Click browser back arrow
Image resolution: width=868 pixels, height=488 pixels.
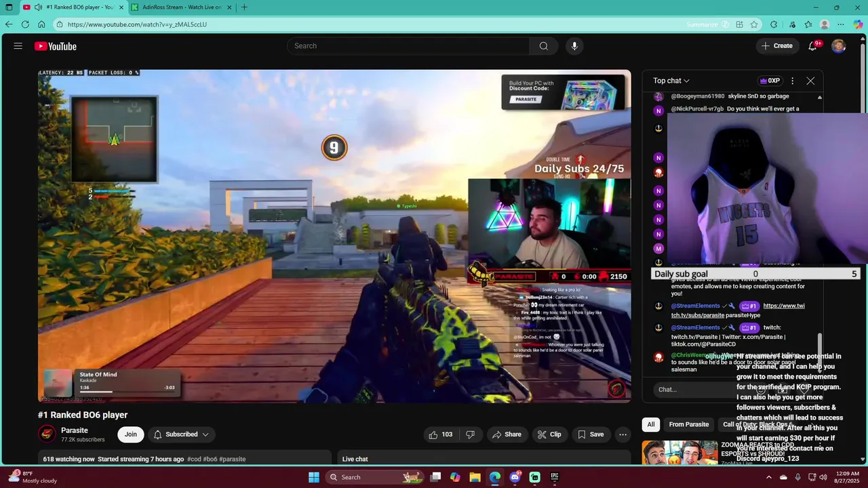pyautogui.click(x=9, y=24)
